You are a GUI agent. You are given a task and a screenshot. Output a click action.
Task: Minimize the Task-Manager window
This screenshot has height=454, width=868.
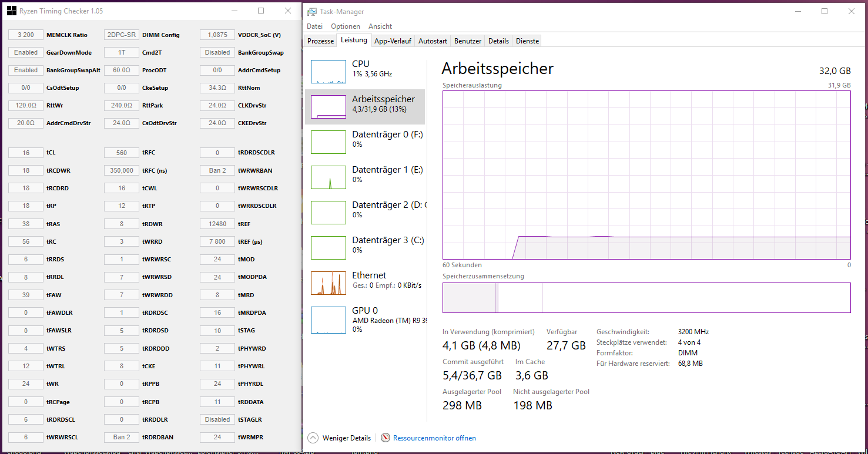[797, 11]
